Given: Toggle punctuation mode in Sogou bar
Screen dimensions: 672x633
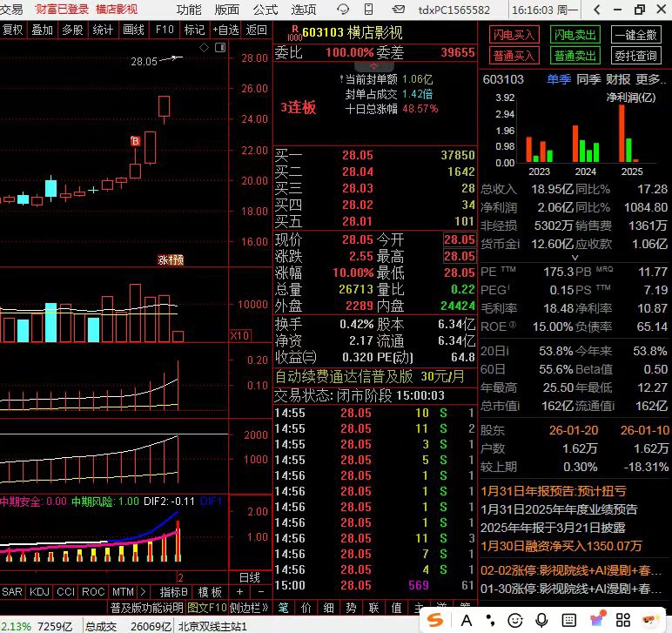Looking at the screenshot, I should (491, 620).
